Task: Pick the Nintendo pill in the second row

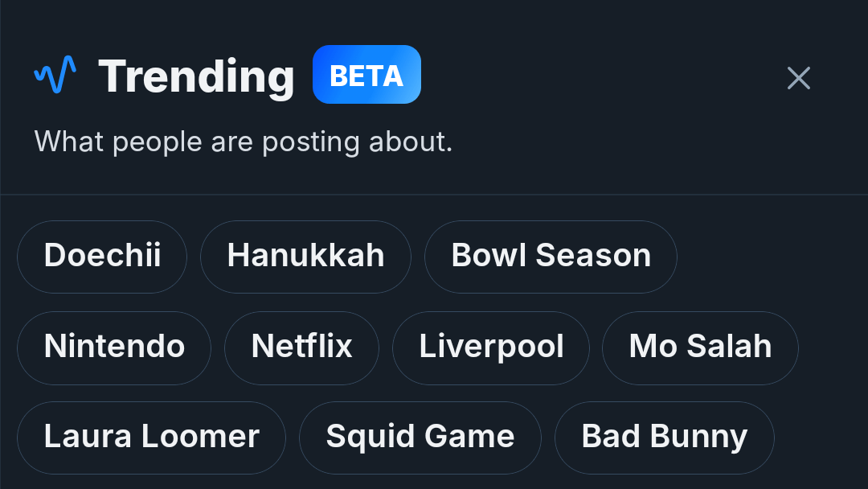Action: click(x=114, y=347)
